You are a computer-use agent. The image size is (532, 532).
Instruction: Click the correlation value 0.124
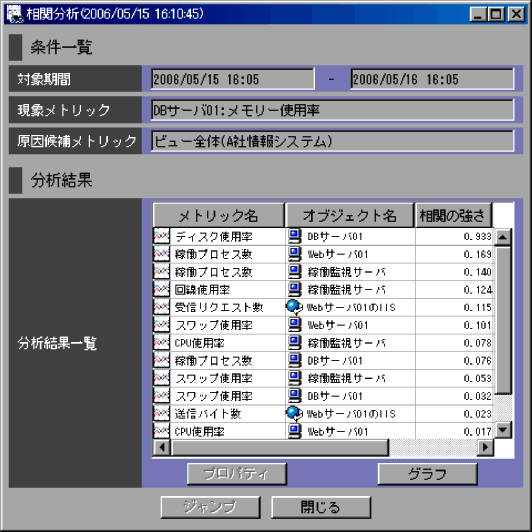[x=477, y=290]
